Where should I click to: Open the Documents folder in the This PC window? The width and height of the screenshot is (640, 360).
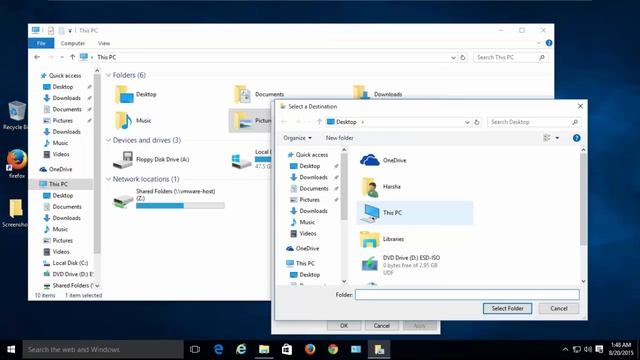(259, 94)
